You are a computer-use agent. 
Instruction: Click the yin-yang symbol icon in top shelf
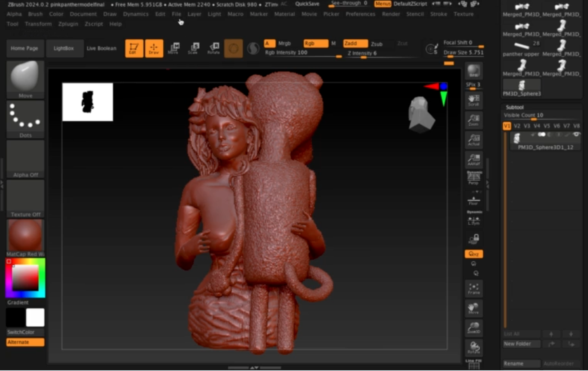253,48
